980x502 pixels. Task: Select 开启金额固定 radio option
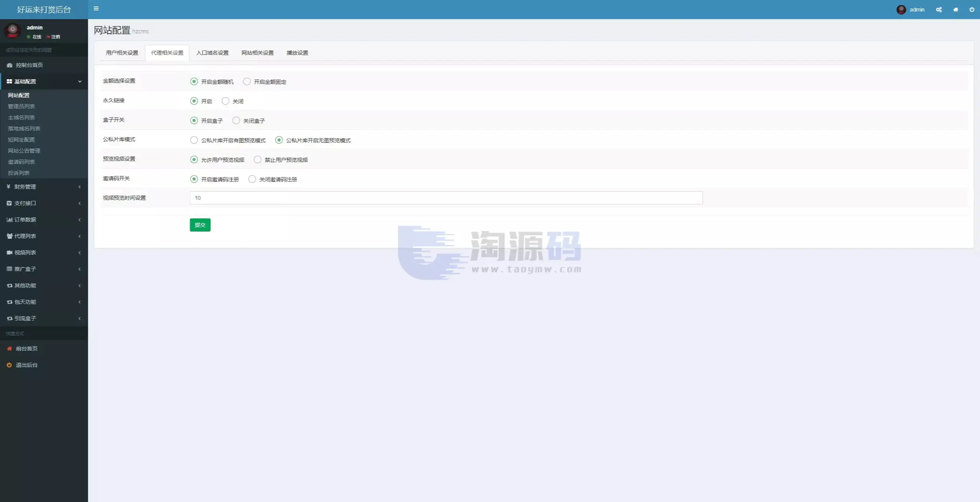[x=247, y=81]
